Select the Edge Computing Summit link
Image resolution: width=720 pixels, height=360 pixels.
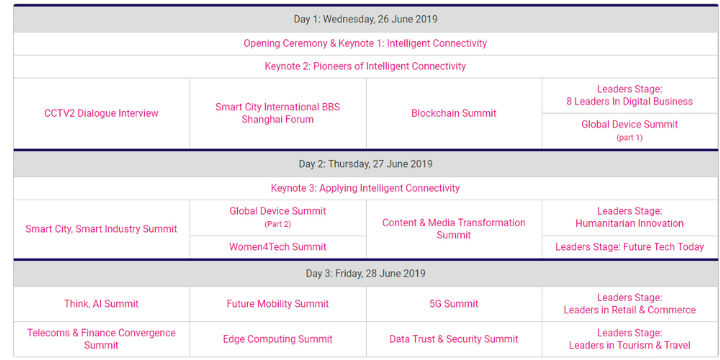[278, 340]
